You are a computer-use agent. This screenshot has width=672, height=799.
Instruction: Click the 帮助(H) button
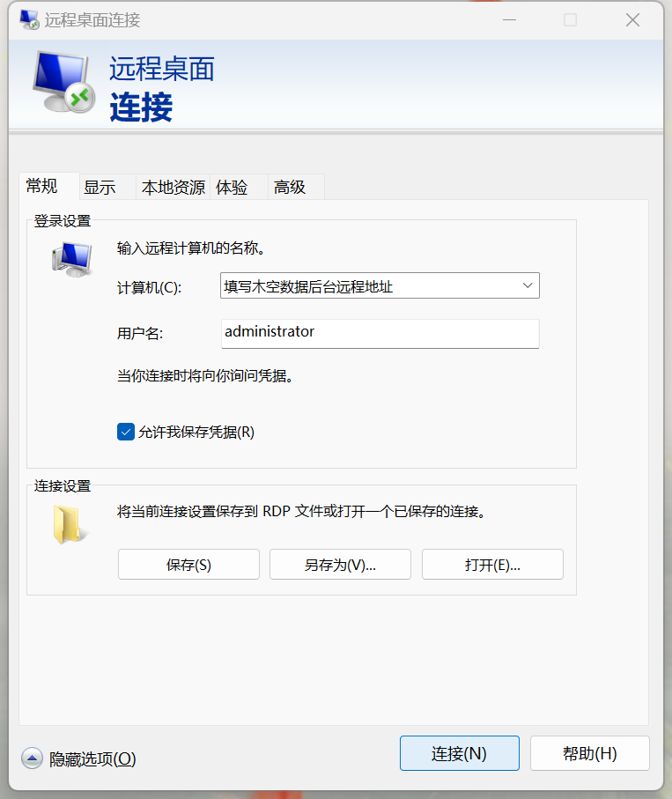coord(590,753)
